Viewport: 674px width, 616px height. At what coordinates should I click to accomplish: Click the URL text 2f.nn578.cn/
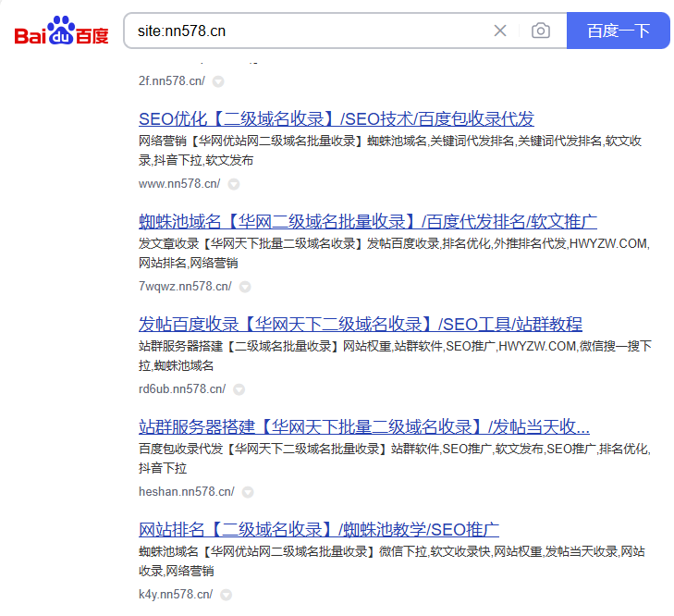[x=172, y=80]
